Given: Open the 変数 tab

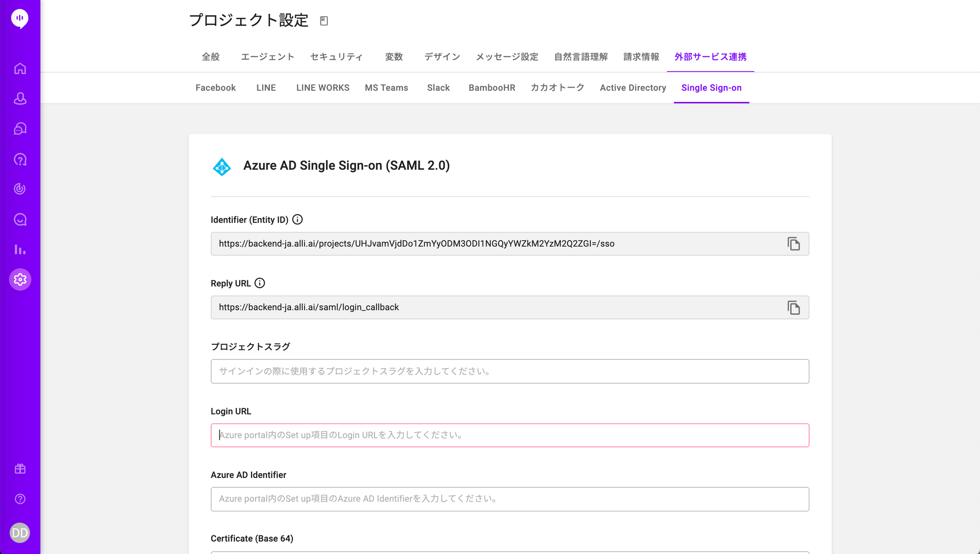Looking at the screenshot, I should point(394,57).
